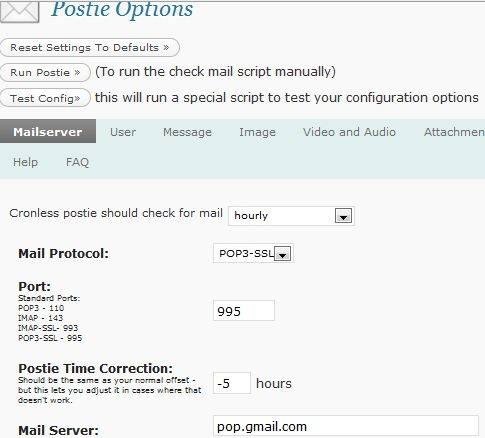This screenshot has height=438, width=485.
Task: Click the envelope icon beside Postie Options
Action: pos(19,11)
